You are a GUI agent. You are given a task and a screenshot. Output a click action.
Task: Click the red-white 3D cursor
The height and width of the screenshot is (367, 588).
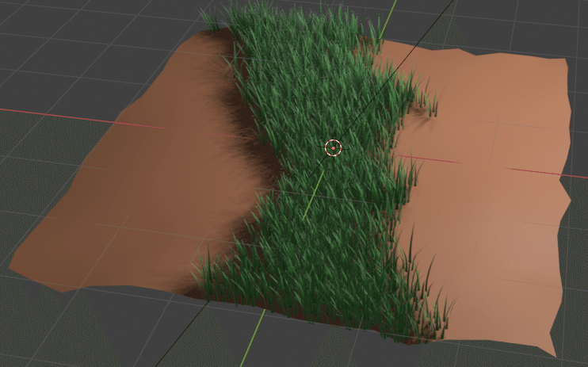[x=333, y=148]
